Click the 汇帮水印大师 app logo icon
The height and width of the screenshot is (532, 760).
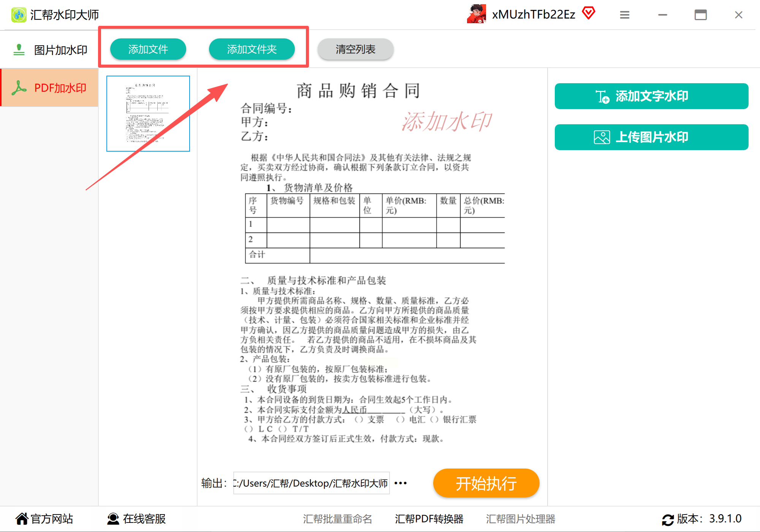tap(19, 15)
